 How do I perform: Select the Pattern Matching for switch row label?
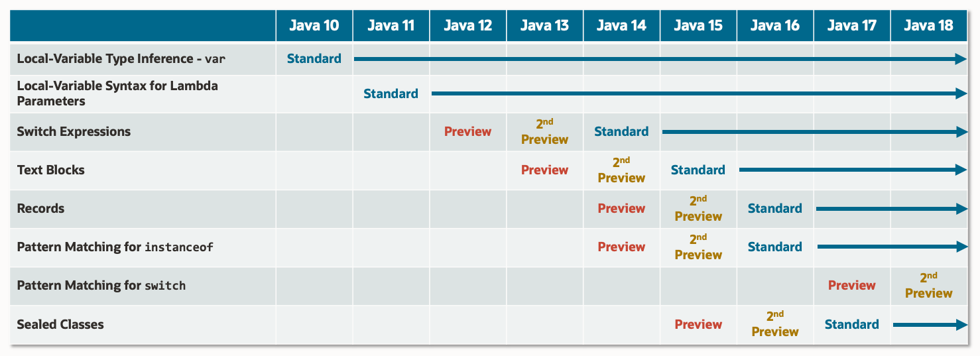(x=101, y=286)
